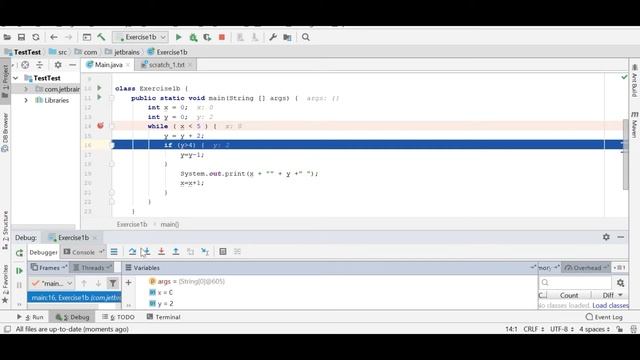
Task: Add new watch with plus icon
Action: pyautogui.click(x=128, y=282)
